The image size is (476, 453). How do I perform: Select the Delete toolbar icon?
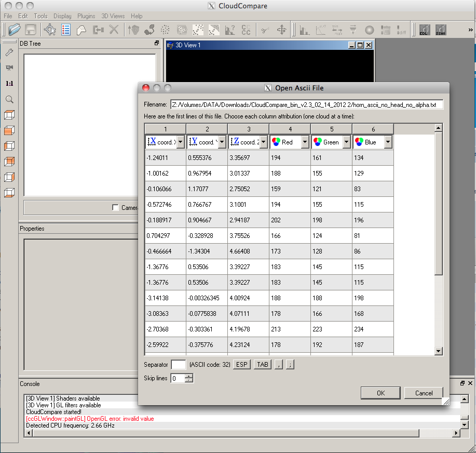[x=113, y=30]
